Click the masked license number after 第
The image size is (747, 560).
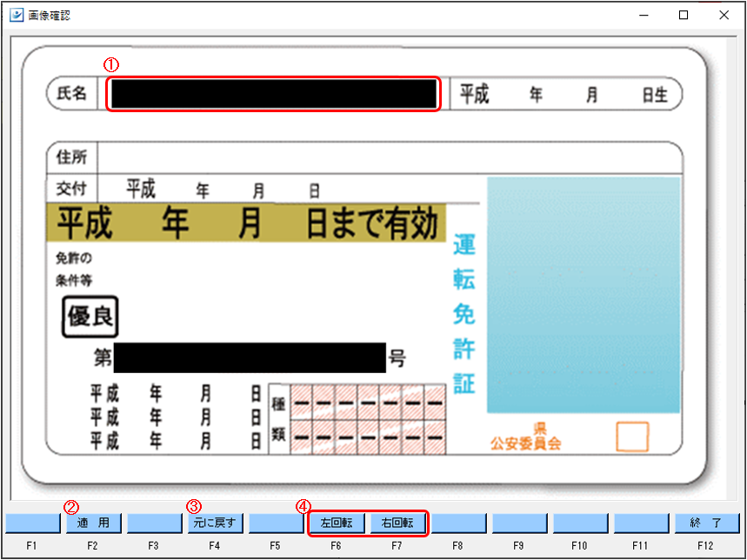coord(250,357)
